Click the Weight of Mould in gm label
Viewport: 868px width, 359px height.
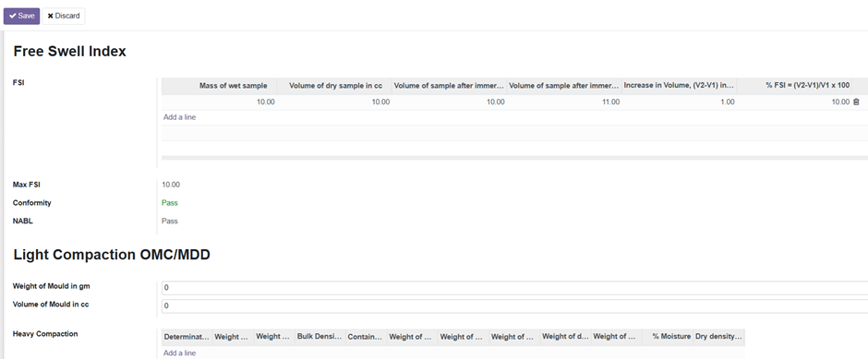click(x=52, y=286)
